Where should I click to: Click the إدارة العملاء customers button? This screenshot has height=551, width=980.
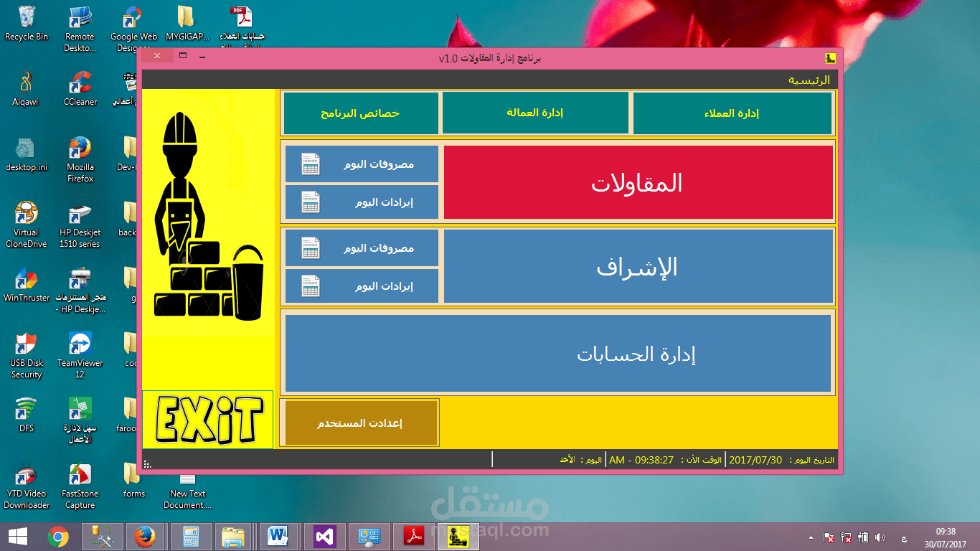(x=732, y=113)
